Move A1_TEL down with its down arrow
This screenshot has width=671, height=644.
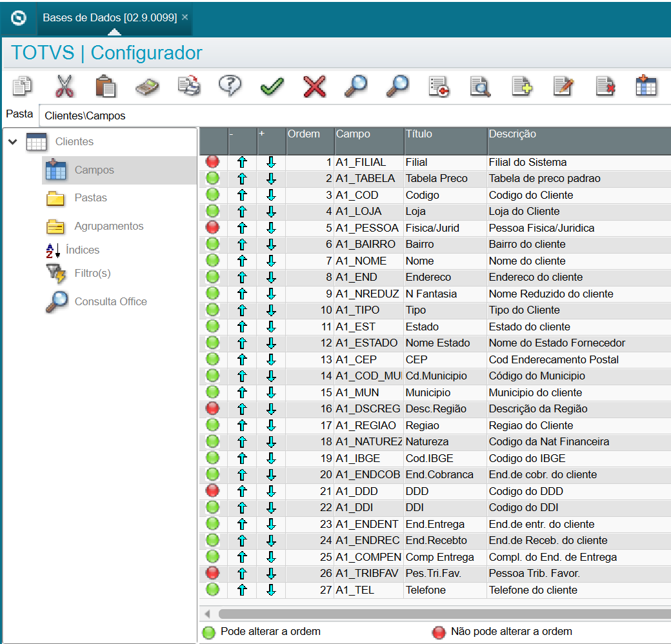point(271,590)
